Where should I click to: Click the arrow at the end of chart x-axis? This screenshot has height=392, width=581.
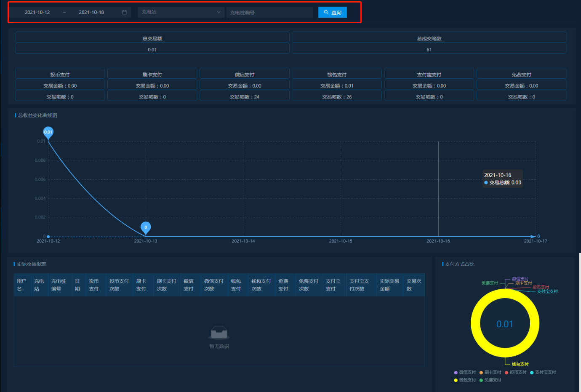coord(533,237)
